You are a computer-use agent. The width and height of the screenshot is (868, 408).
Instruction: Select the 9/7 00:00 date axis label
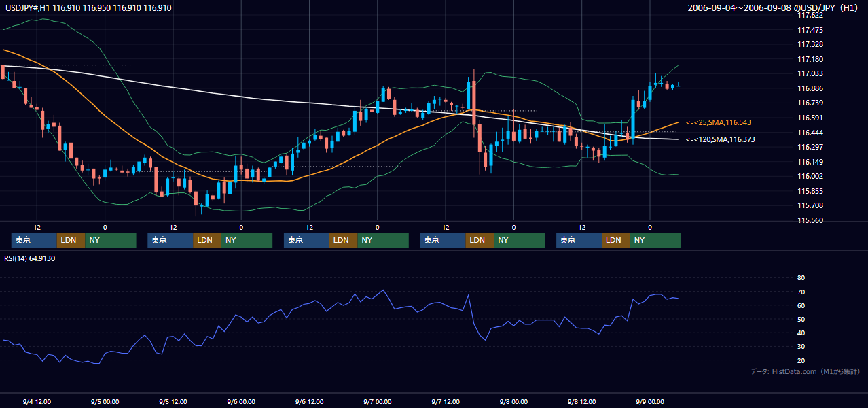[377, 401]
